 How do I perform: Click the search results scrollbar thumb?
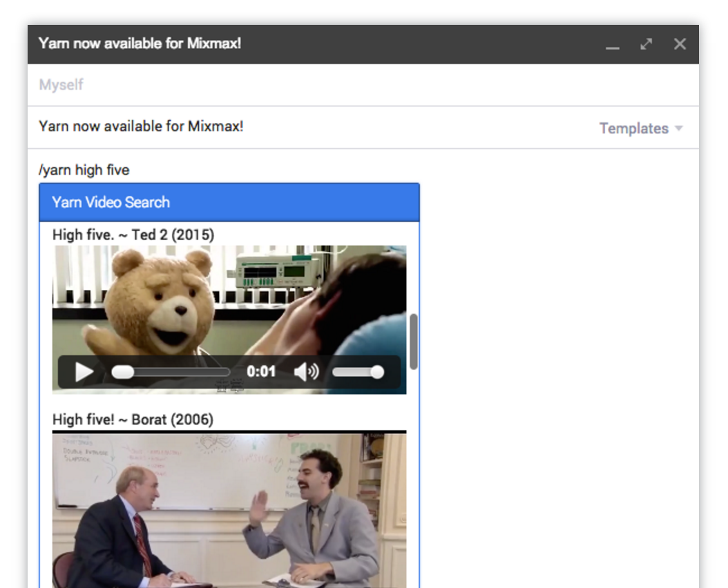[x=413, y=342]
